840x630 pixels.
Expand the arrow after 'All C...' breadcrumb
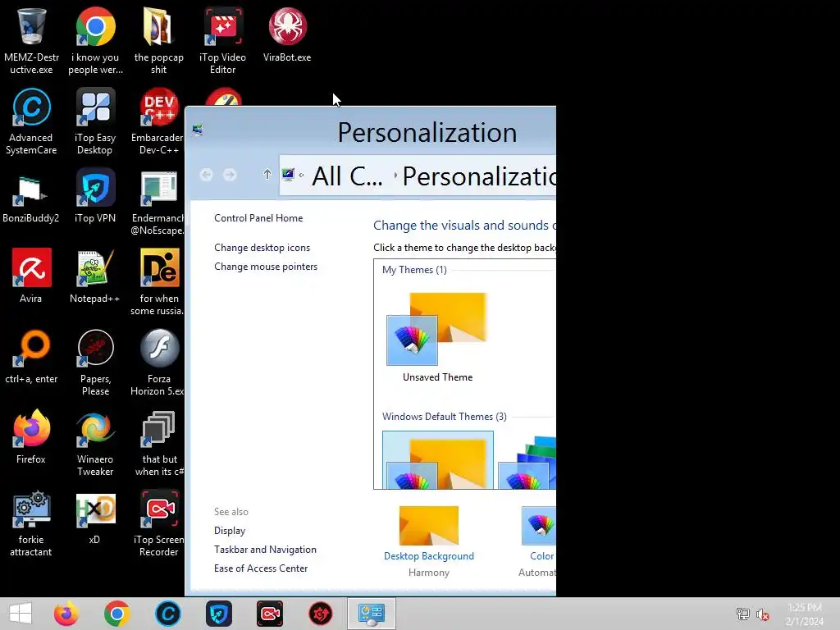pos(395,176)
